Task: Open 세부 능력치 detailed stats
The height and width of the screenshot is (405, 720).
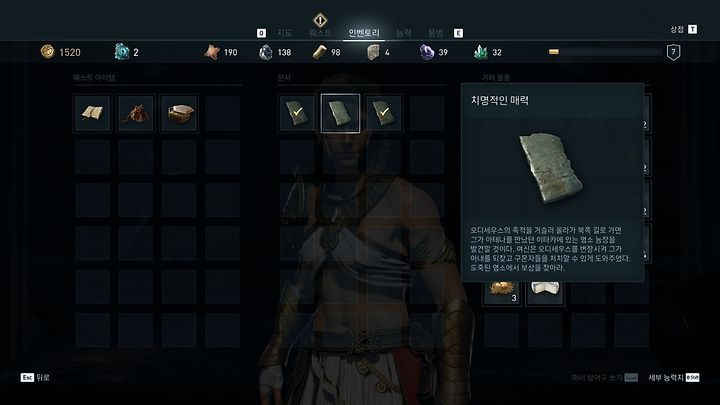Action: point(674,377)
